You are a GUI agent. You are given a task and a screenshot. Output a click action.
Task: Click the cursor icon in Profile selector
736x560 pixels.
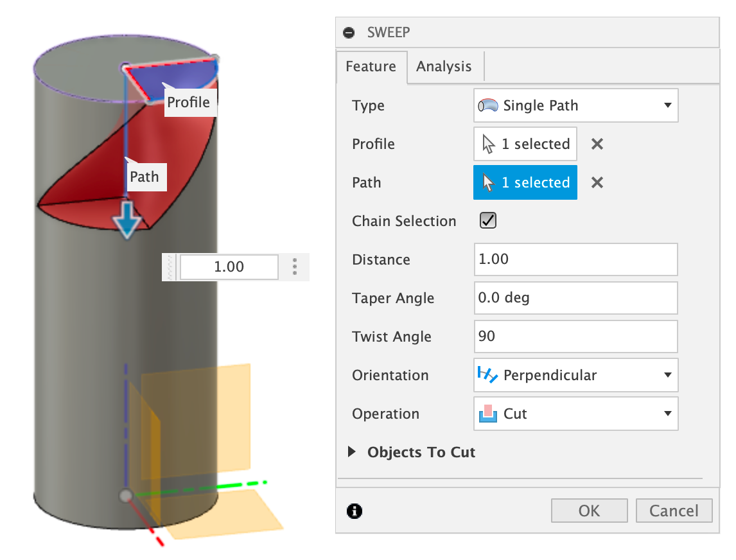[488, 144]
